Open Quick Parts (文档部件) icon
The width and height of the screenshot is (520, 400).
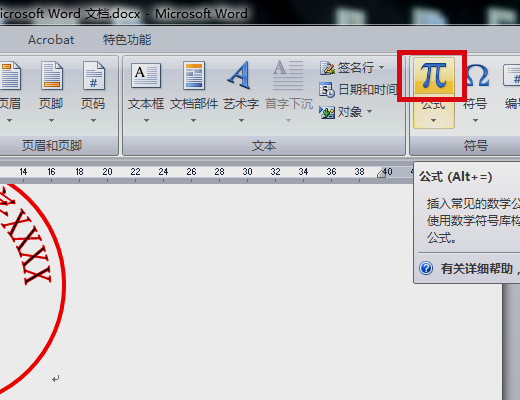point(194,76)
